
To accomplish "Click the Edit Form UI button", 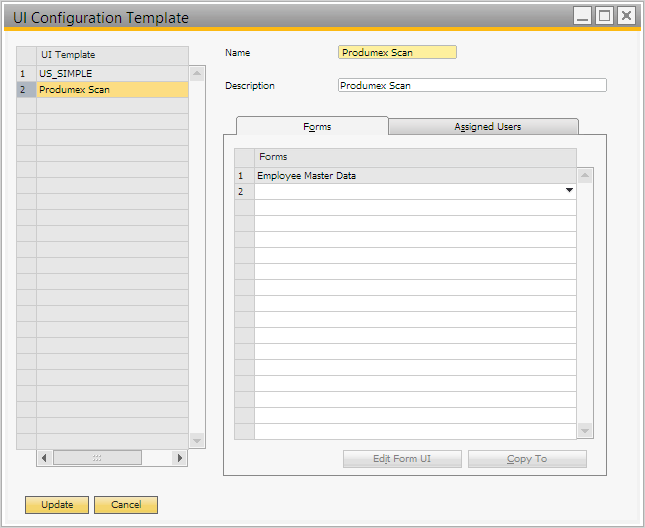I will [402, 459].
